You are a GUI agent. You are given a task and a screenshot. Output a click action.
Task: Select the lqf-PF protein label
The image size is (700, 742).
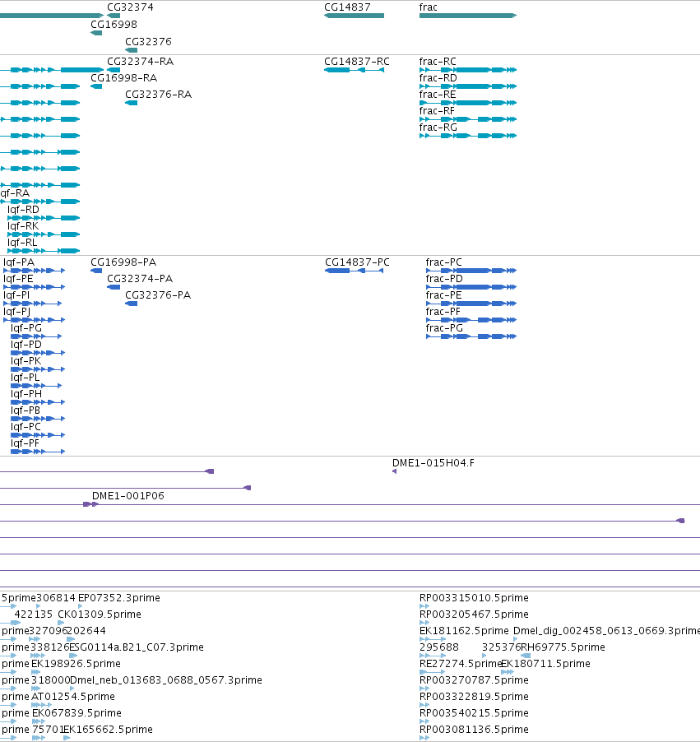point(25,443)
